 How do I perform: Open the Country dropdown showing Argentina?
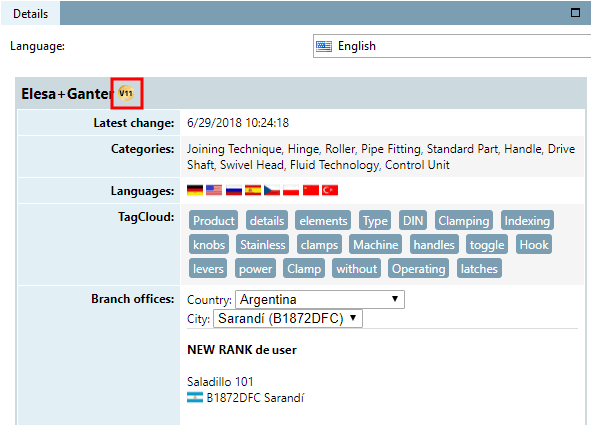coord(320,300)
